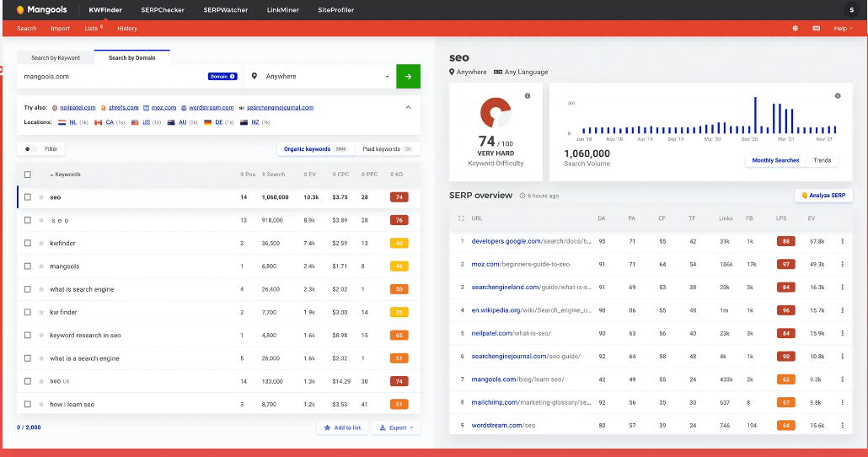Star the keyword 'keyword research in seo'

(41, 335)
